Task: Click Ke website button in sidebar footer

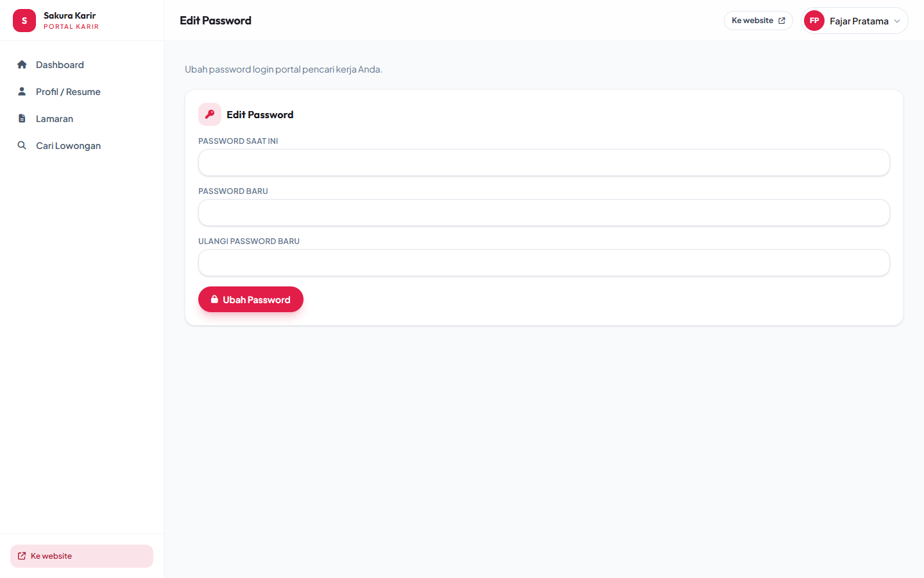Action: (82, 556)
